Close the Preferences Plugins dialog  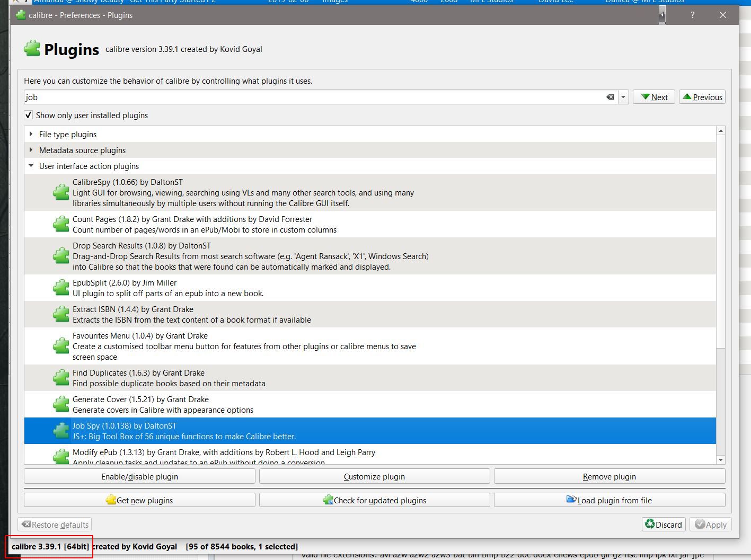722,15
